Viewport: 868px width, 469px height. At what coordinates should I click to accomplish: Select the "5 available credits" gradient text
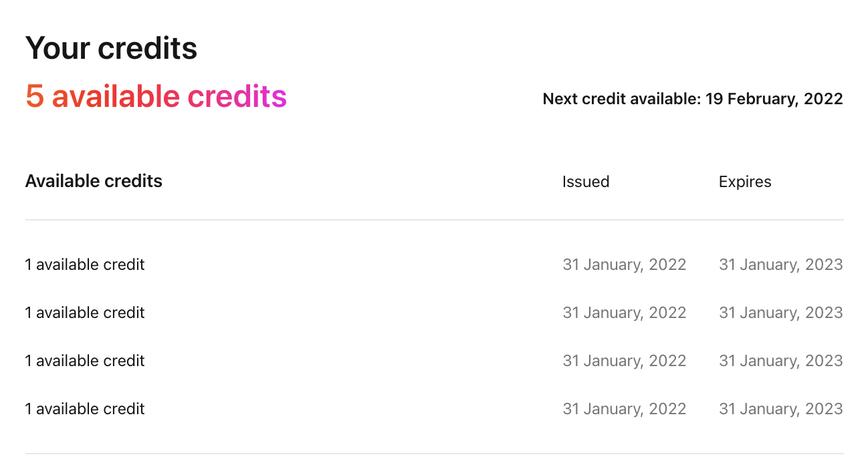coord(156,97)
